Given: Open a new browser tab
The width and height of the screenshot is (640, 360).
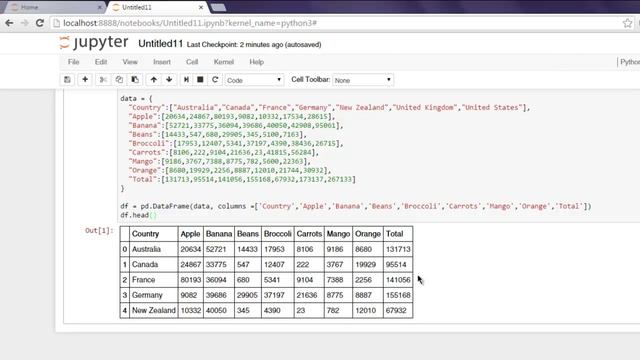Looking at the screenshot, I should 218,7.
